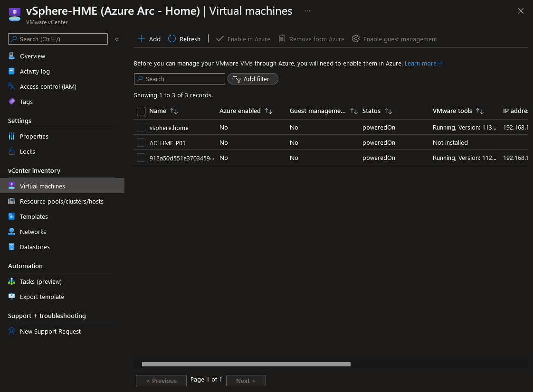Viewport: 533px width, 392px height.
Task: Click the trash icon for Remove from Azure
Action: pos(281,39)
